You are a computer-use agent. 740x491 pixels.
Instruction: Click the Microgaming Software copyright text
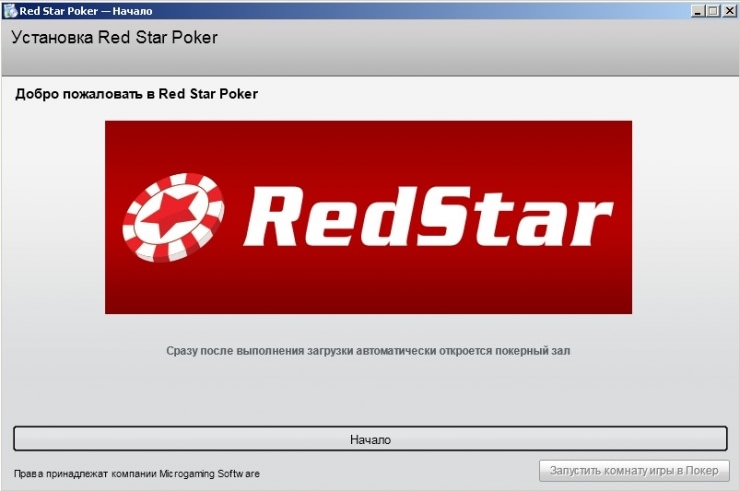(x=136, y=474)
